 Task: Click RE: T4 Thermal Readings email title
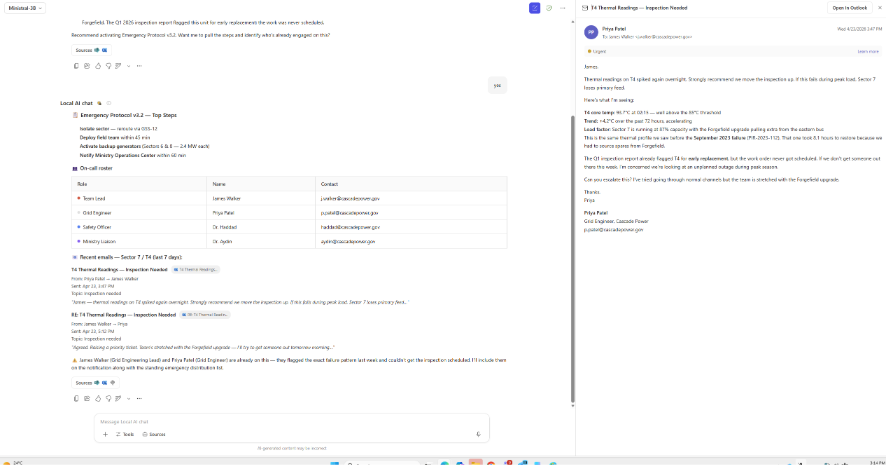pos(123,315)
